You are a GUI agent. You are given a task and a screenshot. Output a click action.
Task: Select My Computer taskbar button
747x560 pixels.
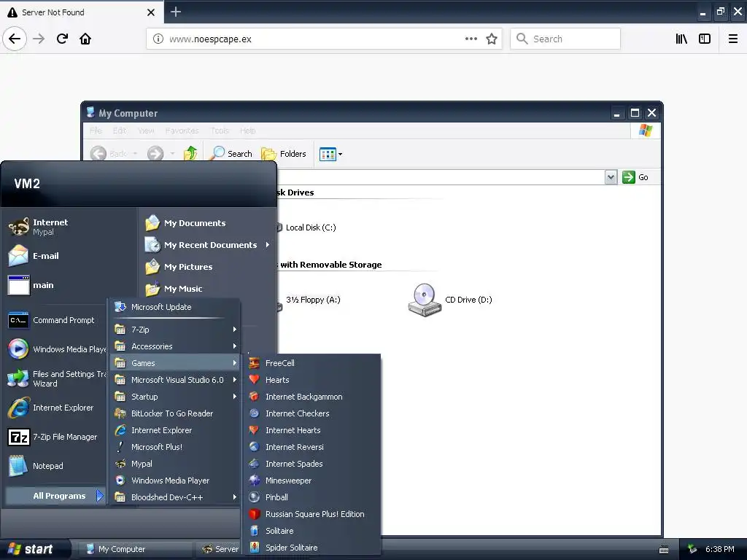[x=134, y=549]
